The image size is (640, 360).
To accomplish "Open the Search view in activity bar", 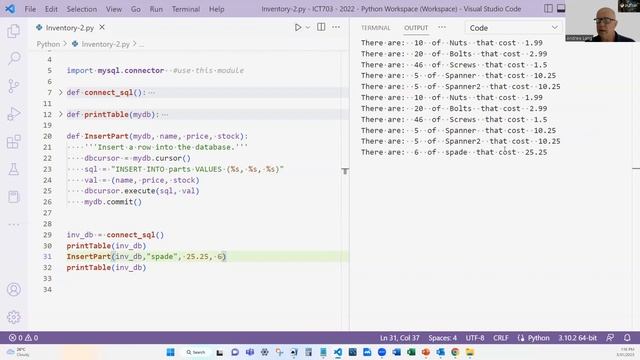I will tap(13, 58).
